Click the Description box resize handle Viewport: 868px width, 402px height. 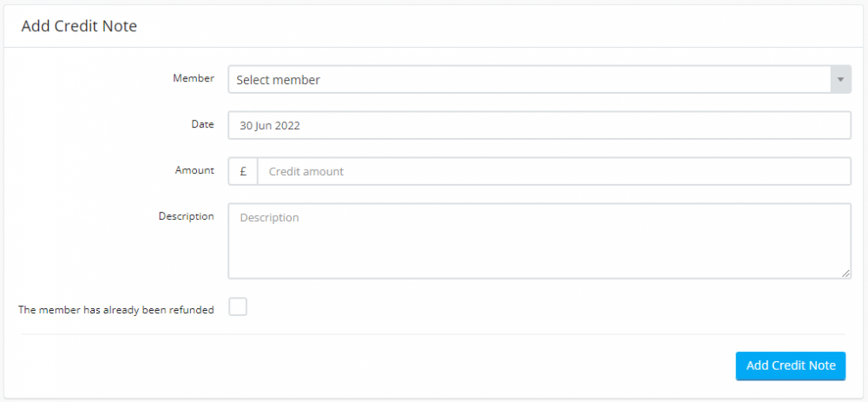tap(845, 273)
